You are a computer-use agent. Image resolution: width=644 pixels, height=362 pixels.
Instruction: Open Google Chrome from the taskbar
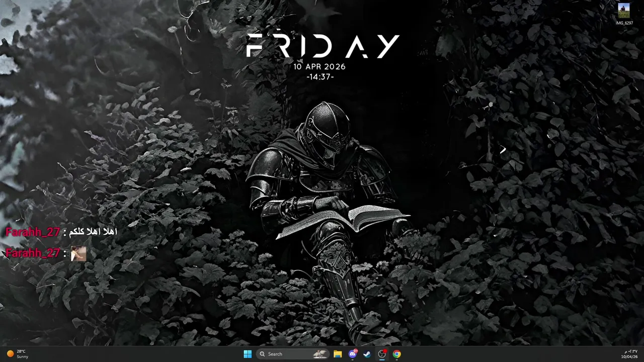pyautogui.click(x=397, y=354)
